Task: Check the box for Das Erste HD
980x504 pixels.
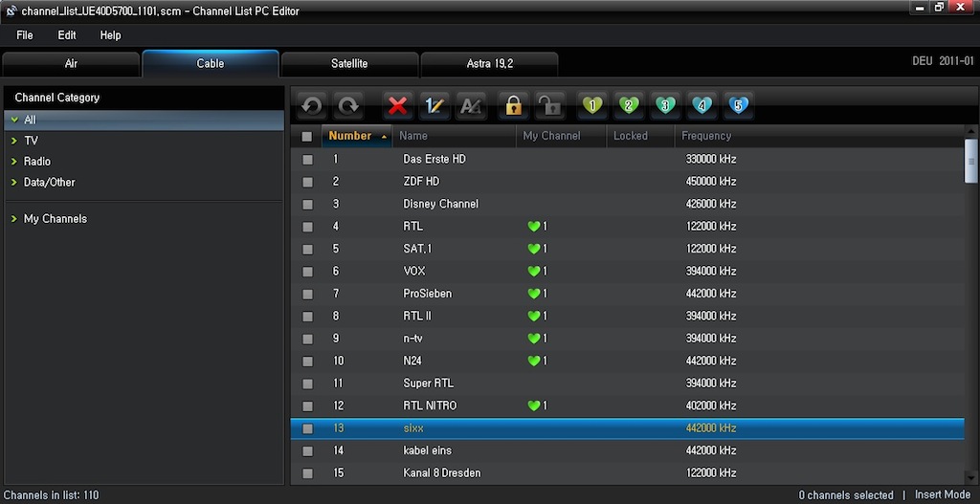Action: (x=307, y=160)
